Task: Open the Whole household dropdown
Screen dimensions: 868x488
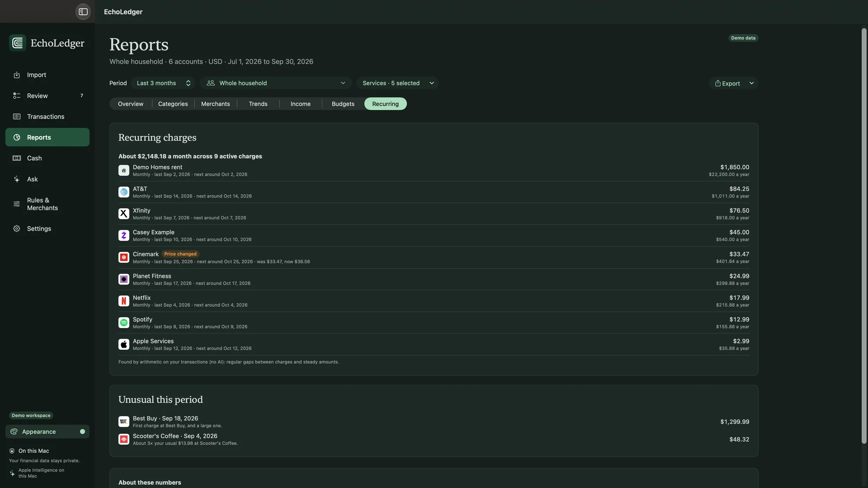Action: click(276, 83)
